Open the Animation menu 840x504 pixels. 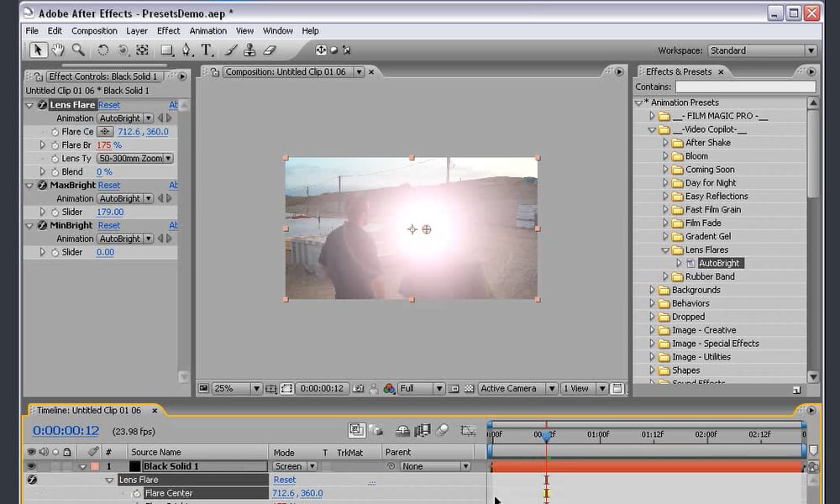pyautogui.click(x=207, y=30)
